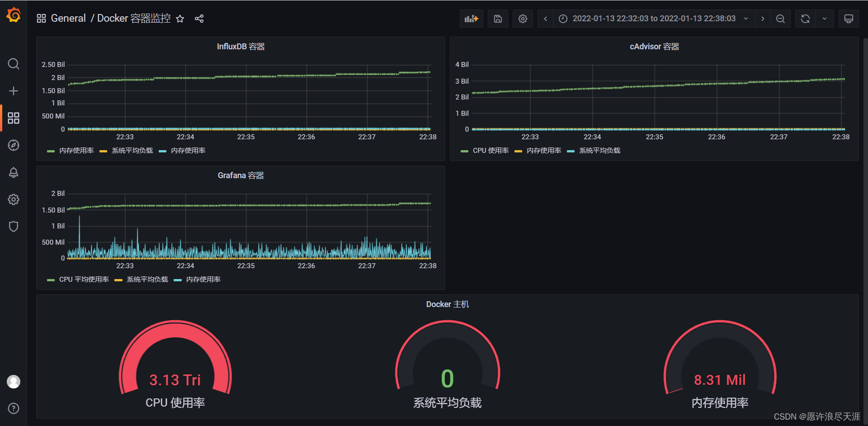Image resolution: width=868 pixels, height=426 pixels.
Task: Click the Docker 容器监控 breadcrumb title
Action: click(x=134, y=19)
